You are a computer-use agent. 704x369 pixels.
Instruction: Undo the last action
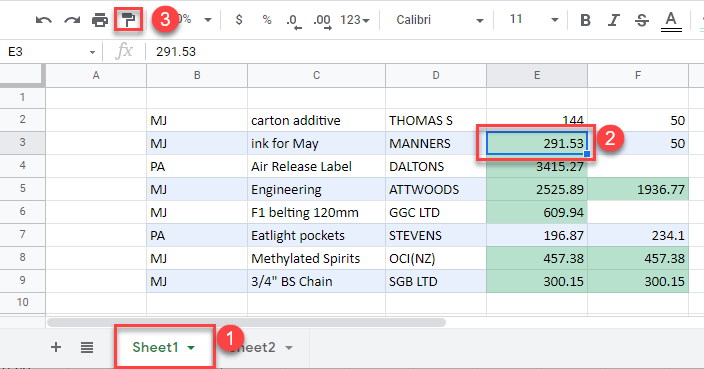point(44,20)
